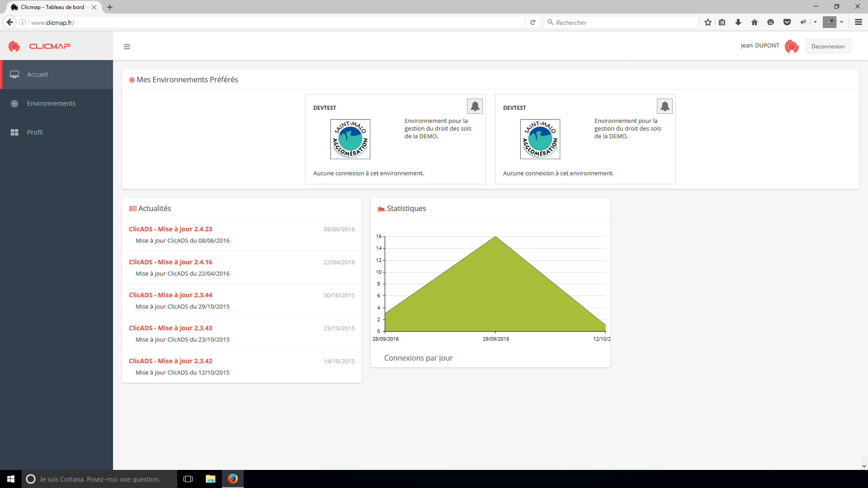Click the date 22/04/2016 in Actualités
This screenshot has height=488, width=868.
tap(339, 262)
